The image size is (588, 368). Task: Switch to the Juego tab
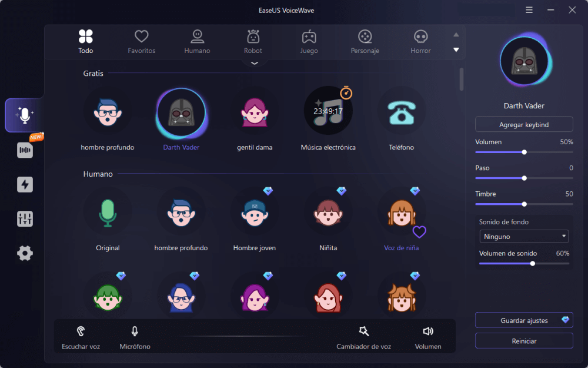coord(309,42)
